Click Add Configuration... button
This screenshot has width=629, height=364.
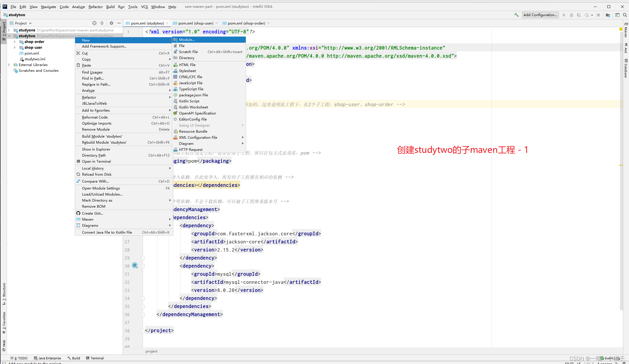[540, 15]
